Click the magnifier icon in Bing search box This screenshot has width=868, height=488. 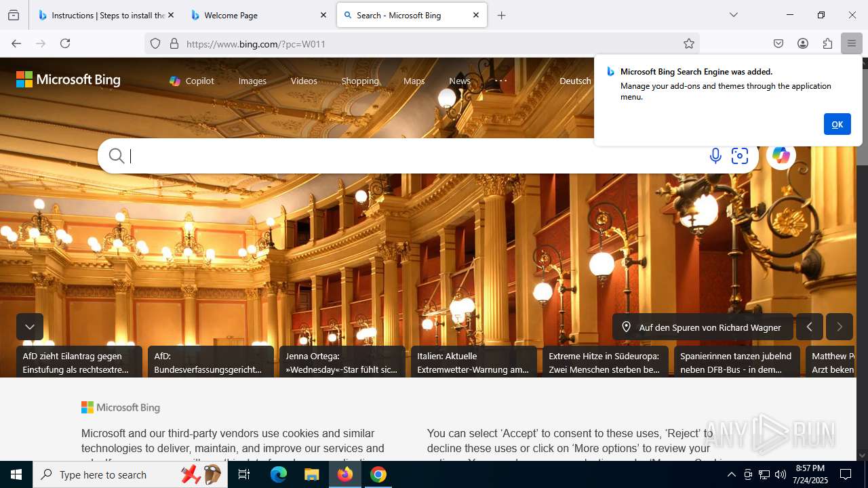[x=117, y=156]
